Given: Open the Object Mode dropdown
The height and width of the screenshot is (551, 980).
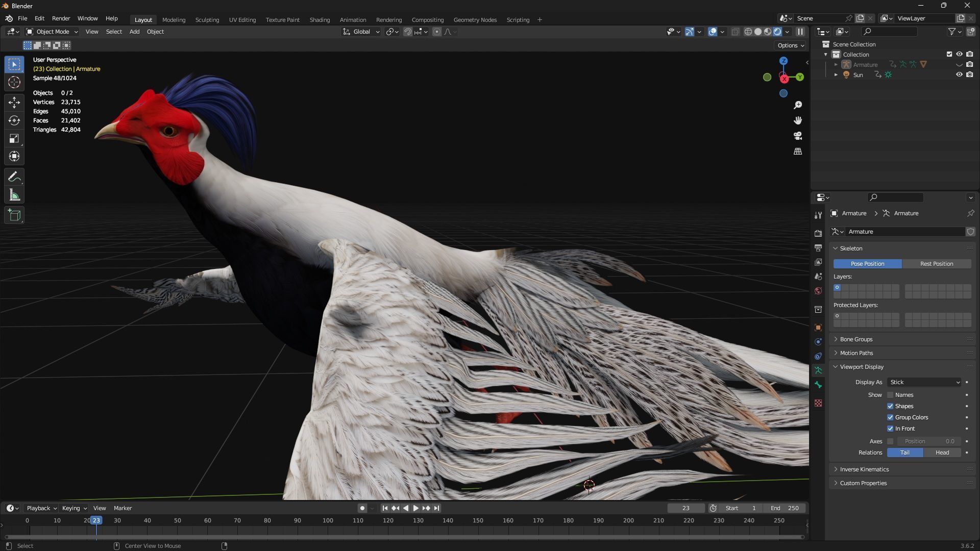Looking at the screenshot, I should 52,32.
